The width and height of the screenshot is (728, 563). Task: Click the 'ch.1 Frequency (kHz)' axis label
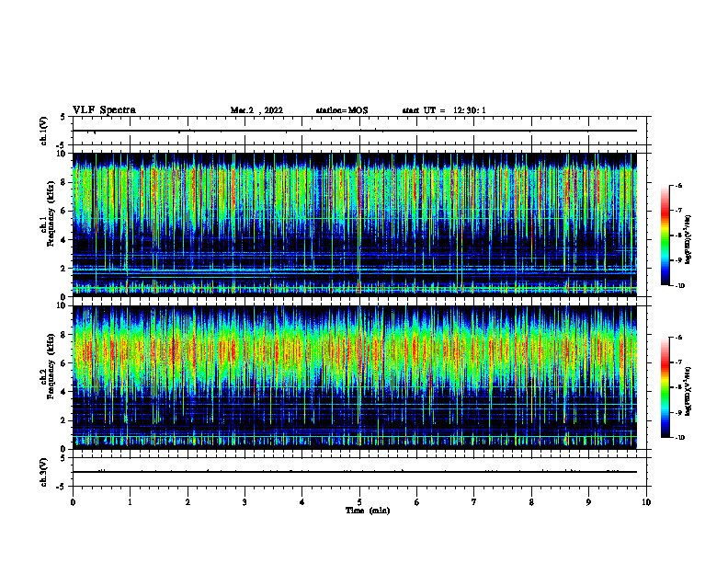pyautogui.click(x=47, y=213)
